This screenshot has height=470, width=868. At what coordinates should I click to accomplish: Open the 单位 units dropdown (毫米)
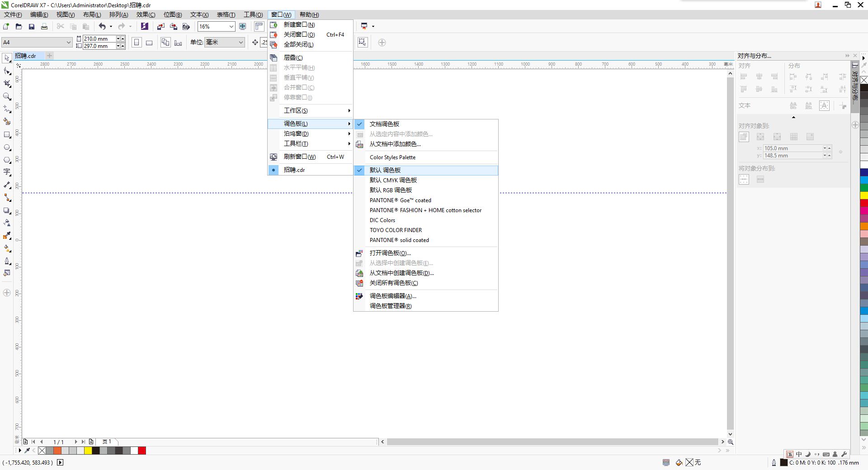(x=241, y=43)
